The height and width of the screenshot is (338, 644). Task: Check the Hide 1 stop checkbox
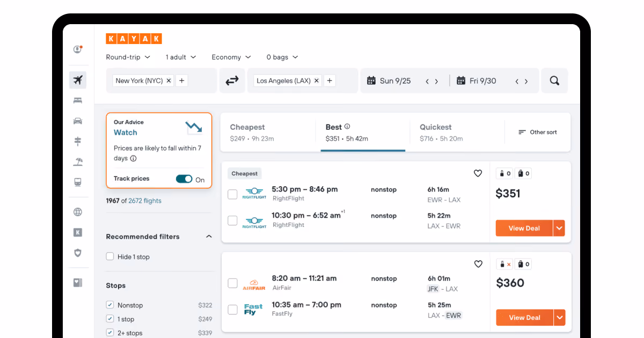(x=110, y=256)
